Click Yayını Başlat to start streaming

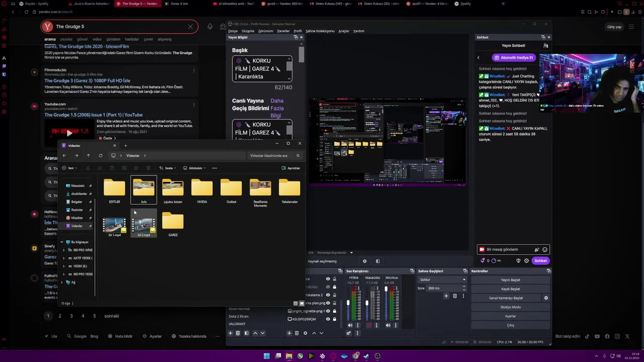coord(510,280)
